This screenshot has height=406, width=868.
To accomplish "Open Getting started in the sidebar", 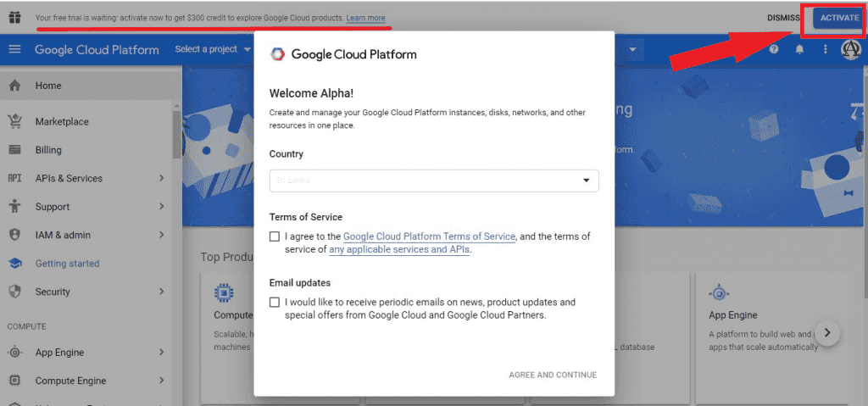I will [x=86, y=264].
